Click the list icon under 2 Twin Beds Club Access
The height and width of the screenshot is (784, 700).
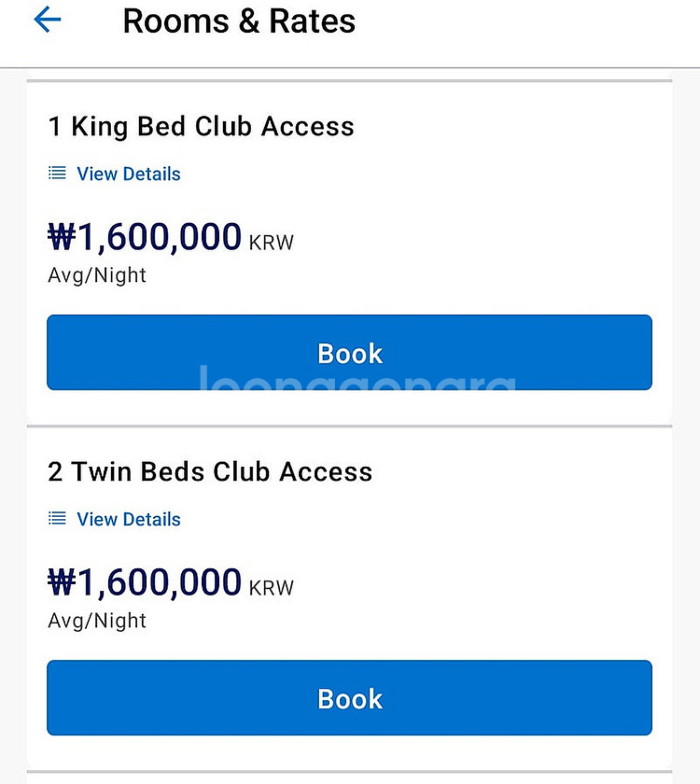(58, 519)
